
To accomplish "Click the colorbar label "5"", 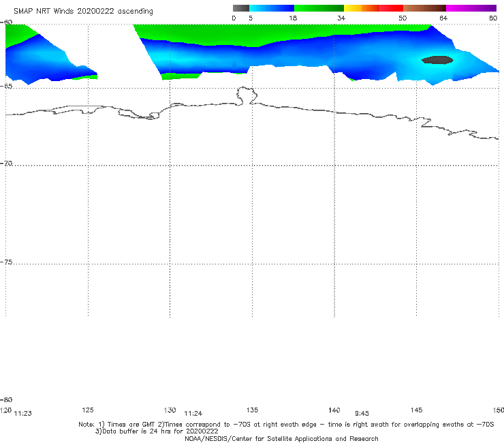I will [x=251, y=18].
